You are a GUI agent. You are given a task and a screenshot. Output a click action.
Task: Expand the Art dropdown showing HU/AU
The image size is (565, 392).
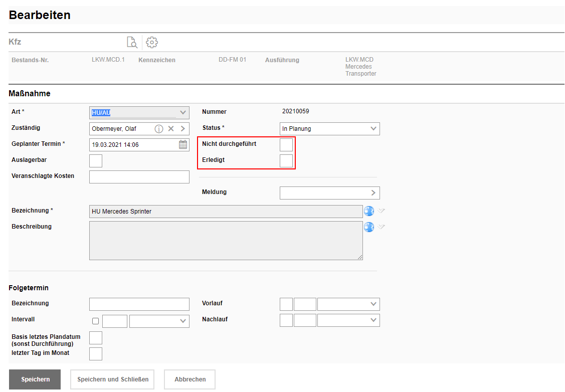click(x=139, y=112)
